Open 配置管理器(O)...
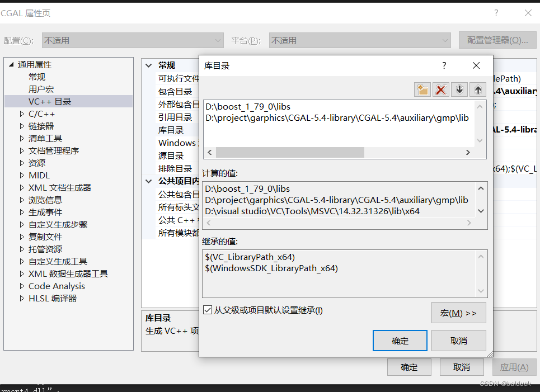This screenshot has width=540, height=392. coord(497,40)
